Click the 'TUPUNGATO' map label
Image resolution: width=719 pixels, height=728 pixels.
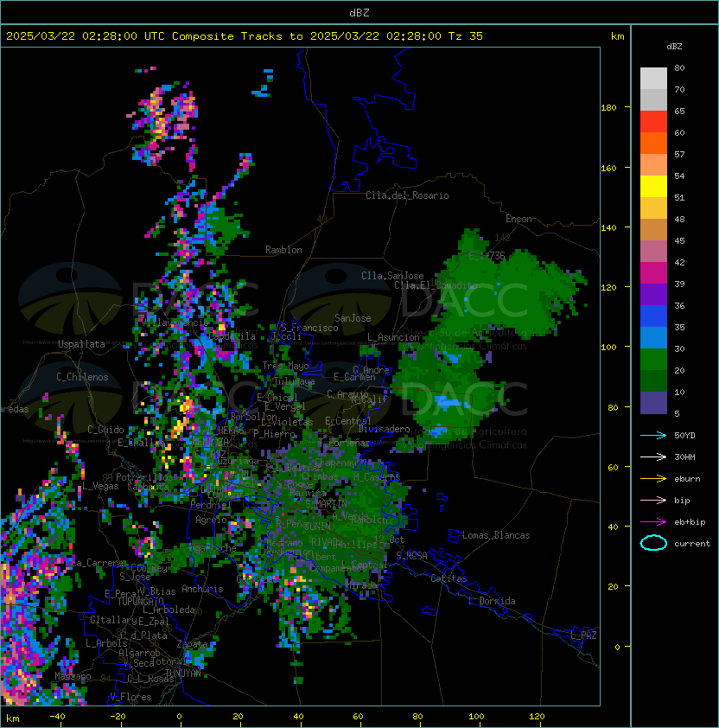click(140, 601)
